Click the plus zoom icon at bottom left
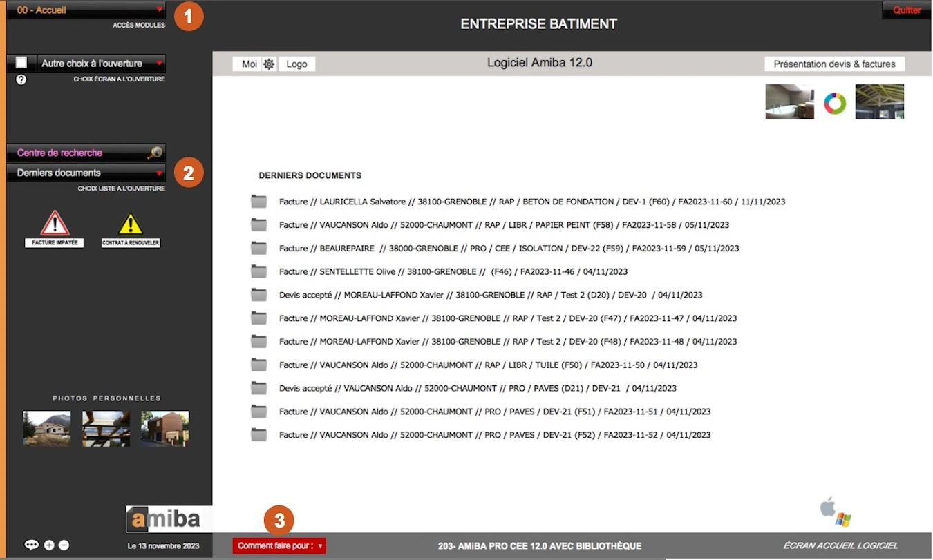 coord(49,545)
